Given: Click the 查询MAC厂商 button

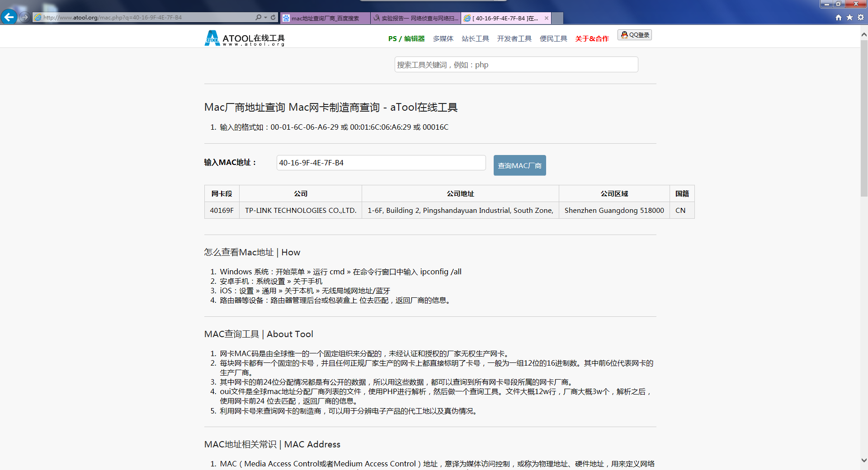Looking at the screenshot, I should coord(520,165).
